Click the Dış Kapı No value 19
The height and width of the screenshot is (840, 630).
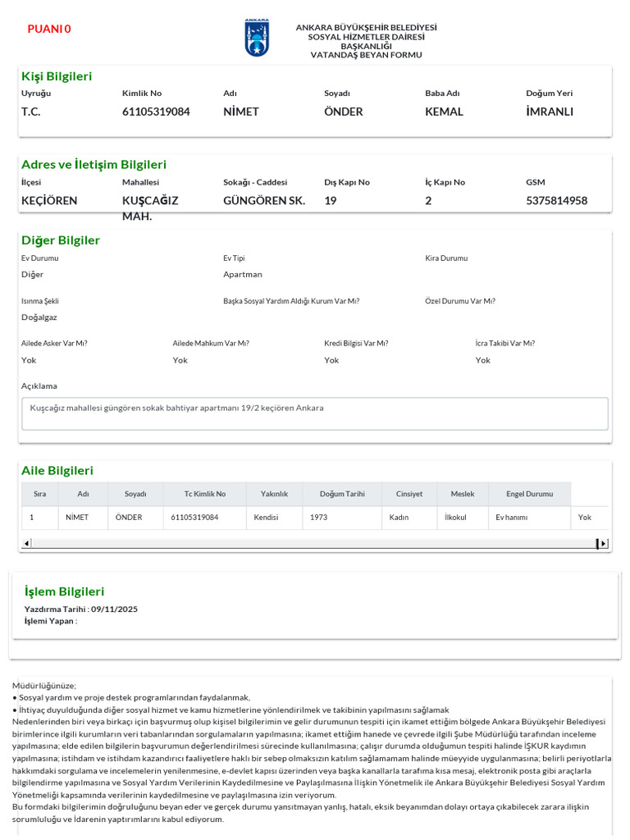tap(331, 200)
